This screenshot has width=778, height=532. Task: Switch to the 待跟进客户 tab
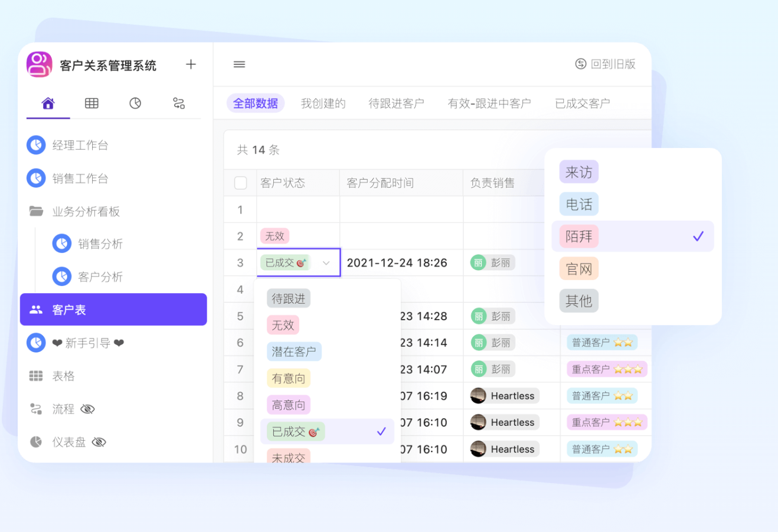[x=396, y=104]
